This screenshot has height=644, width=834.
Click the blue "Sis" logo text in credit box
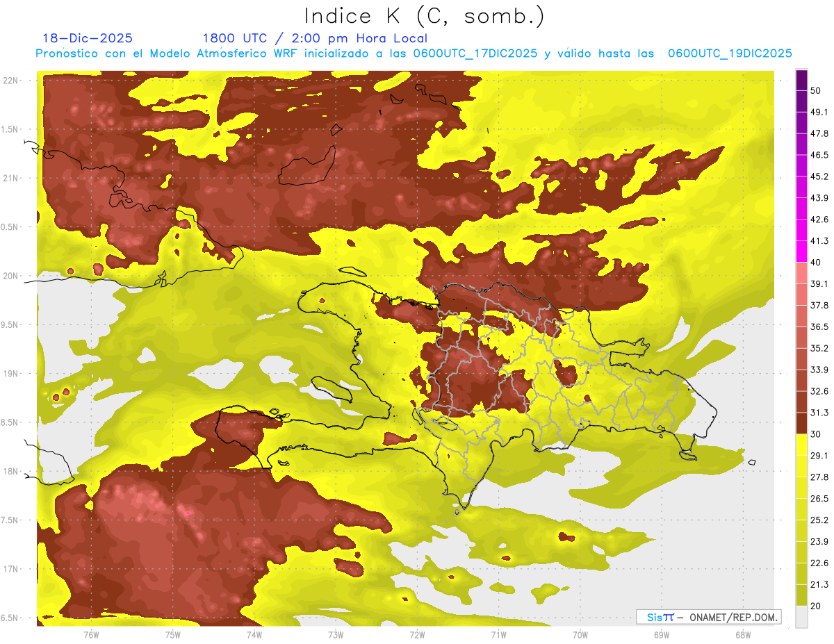(x=655, y=617)
